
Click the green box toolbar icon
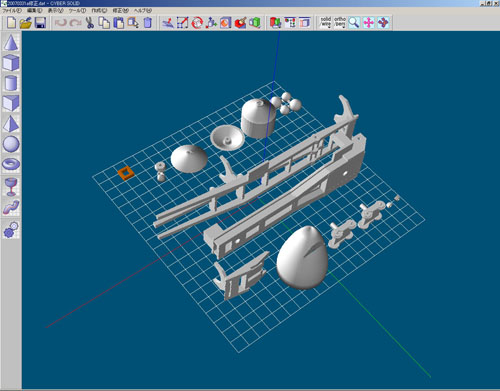(x=255, y=23)
